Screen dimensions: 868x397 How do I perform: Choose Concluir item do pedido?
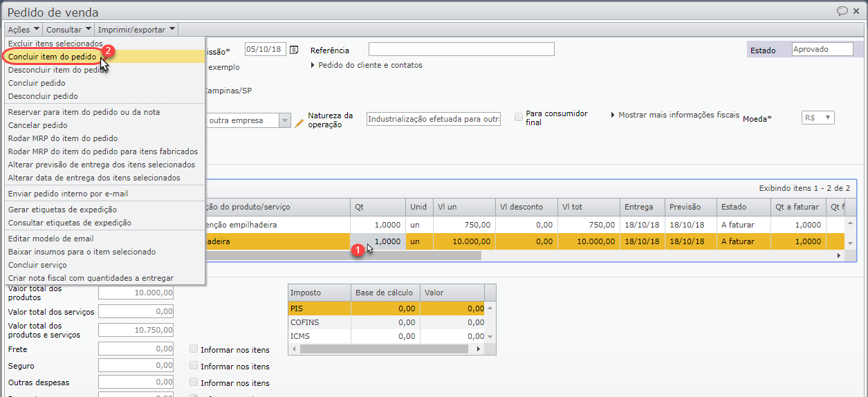(53, 57)
